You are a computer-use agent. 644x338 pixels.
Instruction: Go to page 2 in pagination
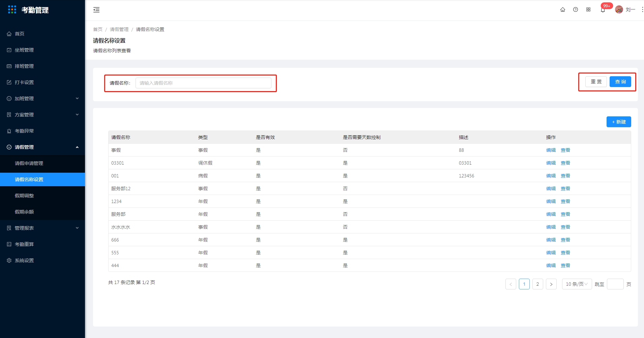pyautogui.click(x=538, y=284)
